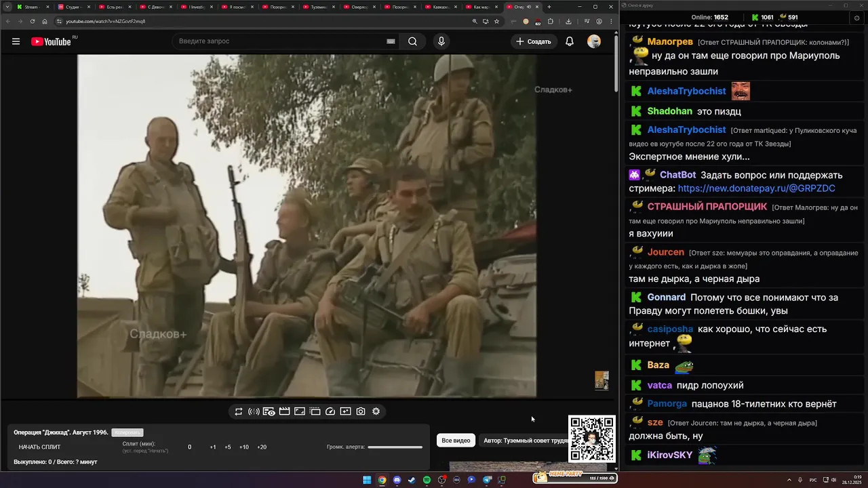Image resolution: width=868 pixels, height=488 pixels.
Task: Open the gear settings icon under the video
Action: point(376,411)
